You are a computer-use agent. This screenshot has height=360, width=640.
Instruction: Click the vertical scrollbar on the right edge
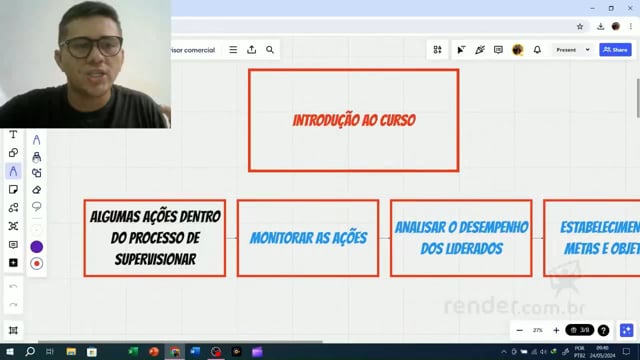(638, 98)
